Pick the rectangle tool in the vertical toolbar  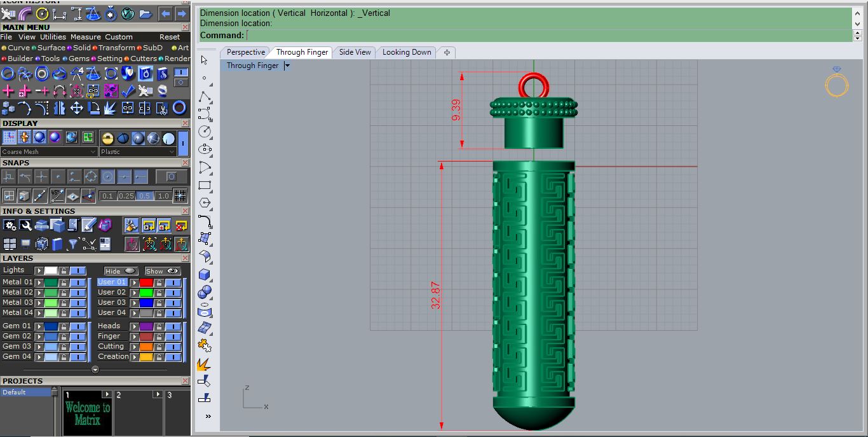205,186
